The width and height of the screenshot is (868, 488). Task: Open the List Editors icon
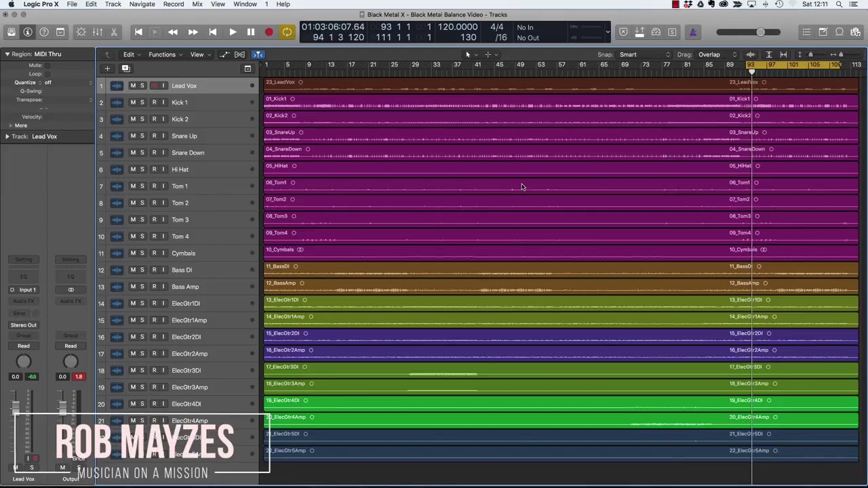pos(806,32)
